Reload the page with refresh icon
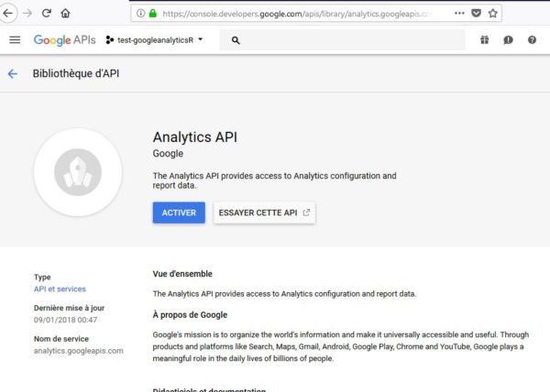550x392 pixels. (x=47, y=14)
